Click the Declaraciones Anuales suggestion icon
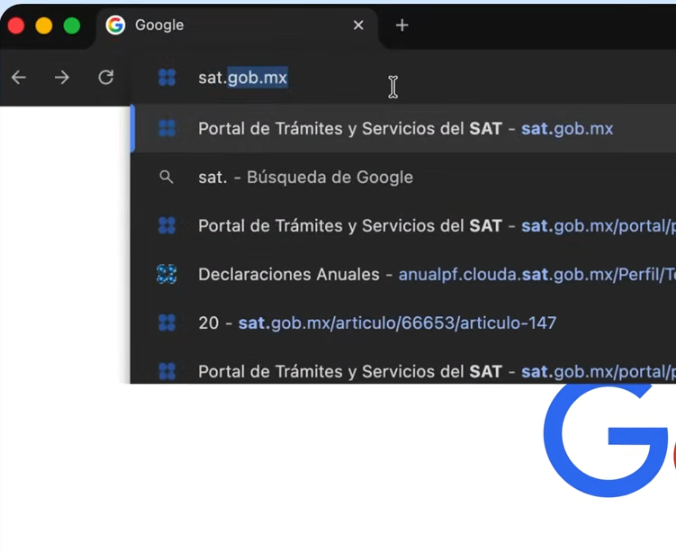The height and width of the screenshot is (550, 676). pos(167,274)
